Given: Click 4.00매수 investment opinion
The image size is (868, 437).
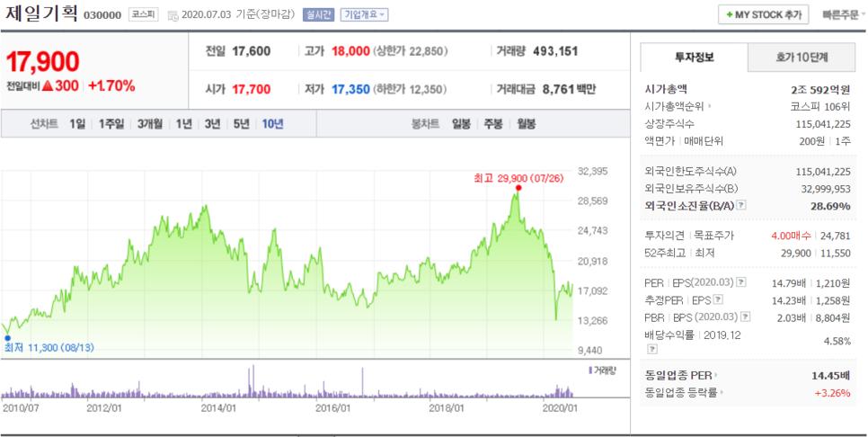Looking at the screenshot, I should (791, 236).
